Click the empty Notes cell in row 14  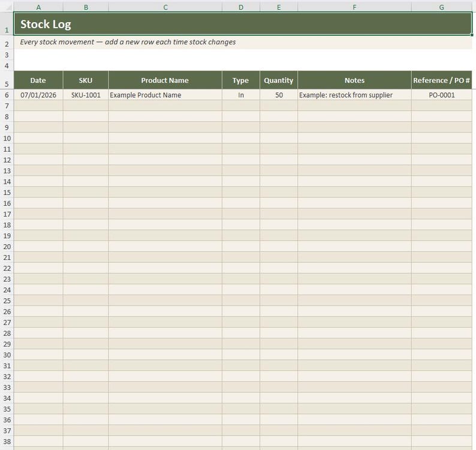354,181
